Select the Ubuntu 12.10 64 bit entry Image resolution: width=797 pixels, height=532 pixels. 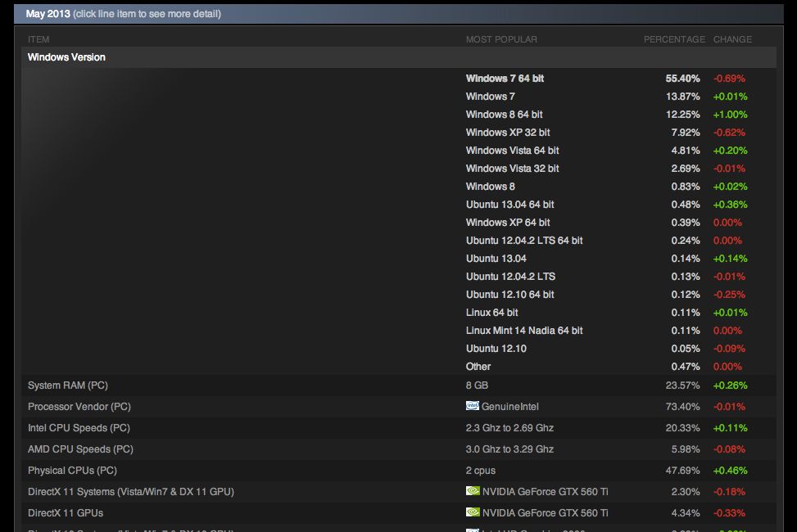(x=509, y=295)
